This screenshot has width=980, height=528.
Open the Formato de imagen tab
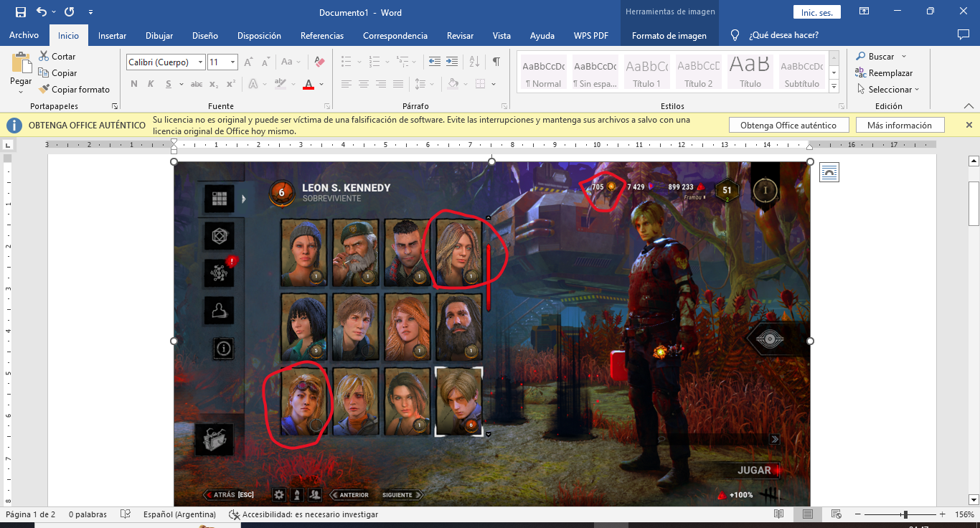[x=669, y=35]
